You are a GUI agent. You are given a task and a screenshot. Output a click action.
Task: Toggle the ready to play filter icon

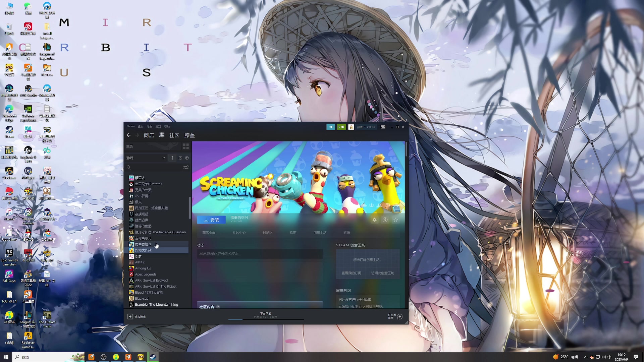coord(187,158)
